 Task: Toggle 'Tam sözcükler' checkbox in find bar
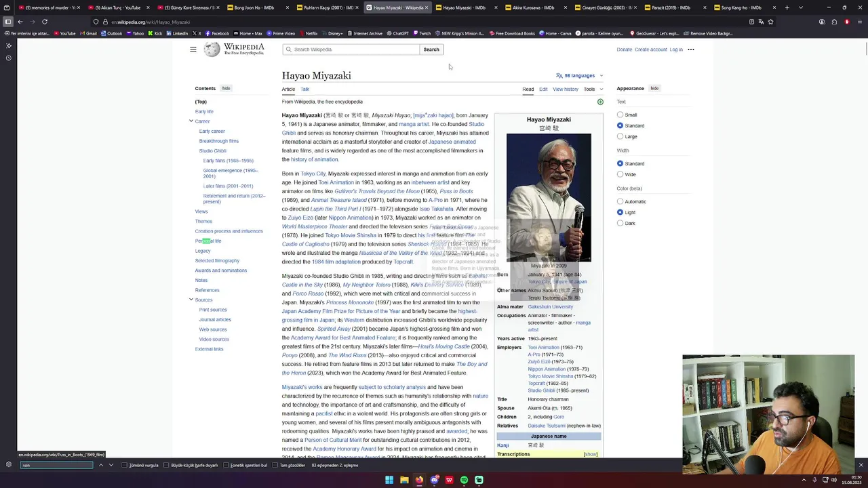[x=276, y=465]
